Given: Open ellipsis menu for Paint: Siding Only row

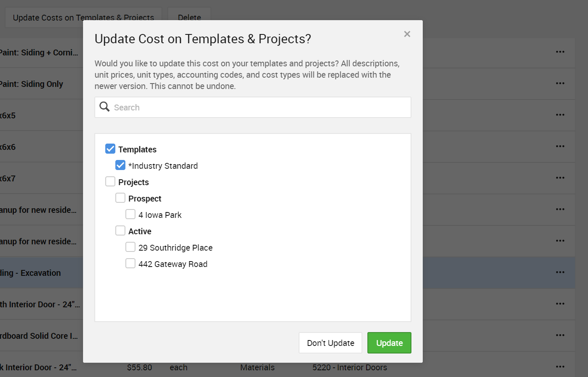Looking at the screenshot, I should click(x=560, y=84).
